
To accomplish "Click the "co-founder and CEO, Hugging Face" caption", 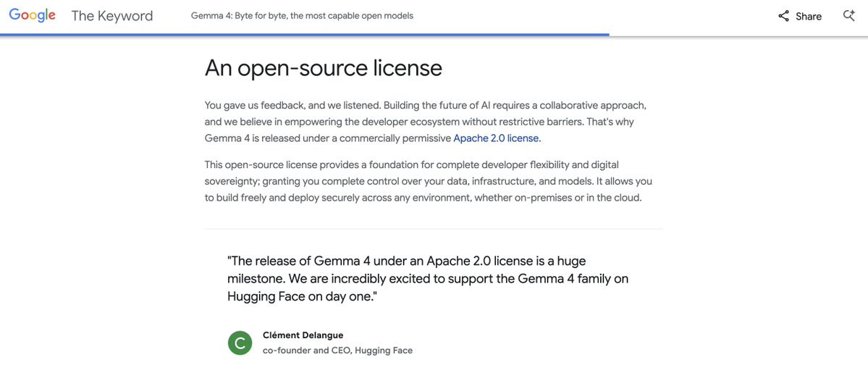I will 337,351.
